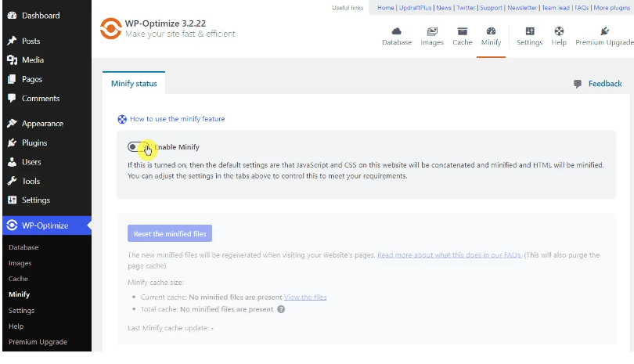The image size is (634, 364).
Task: Open Read more about this in FAQs link
Action: point(449,255)
